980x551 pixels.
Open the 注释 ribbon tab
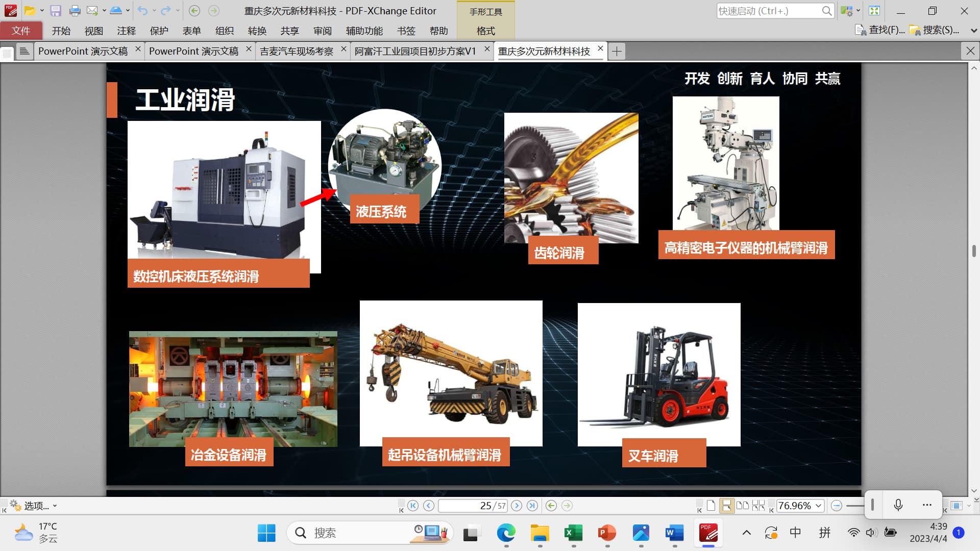tap(126, 31)
